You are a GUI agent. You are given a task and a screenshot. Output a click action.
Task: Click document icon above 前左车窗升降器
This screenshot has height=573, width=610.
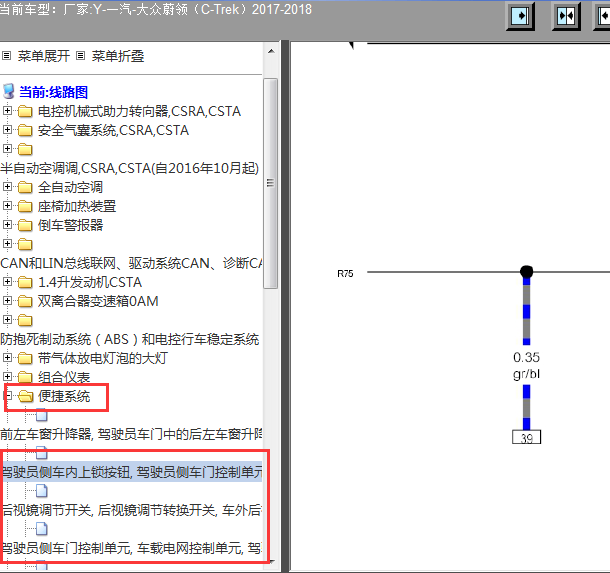(x=42, y=415)
